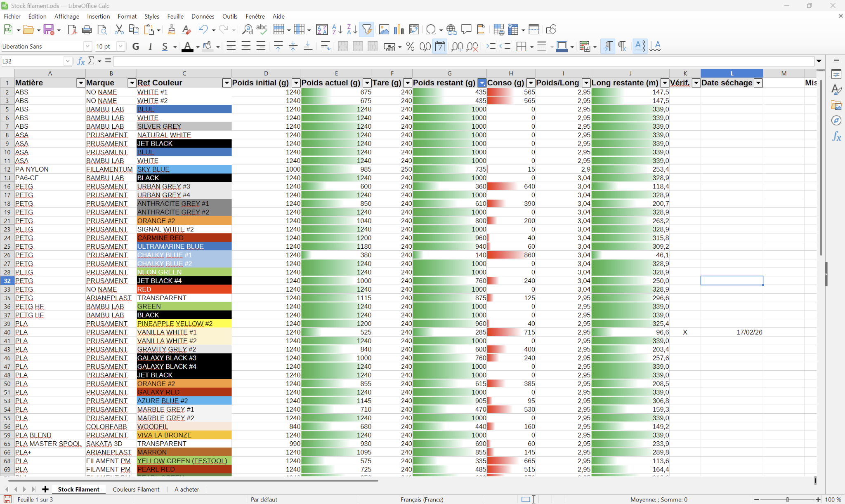Viewport: 845px width, 504px height.
Task: Click the Name Box showing L32
Action: click(x=32, y=61)
